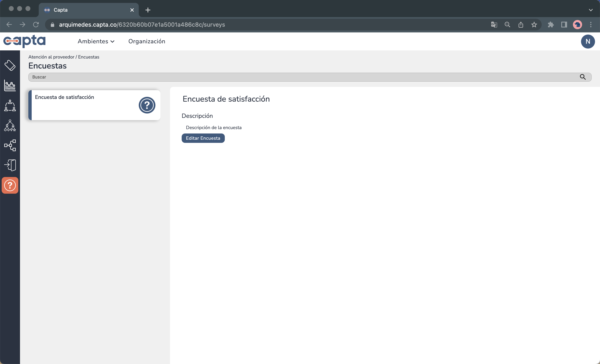
Task: Open the tickets tag icon in sidebar
Action: (x=10, y=65)
